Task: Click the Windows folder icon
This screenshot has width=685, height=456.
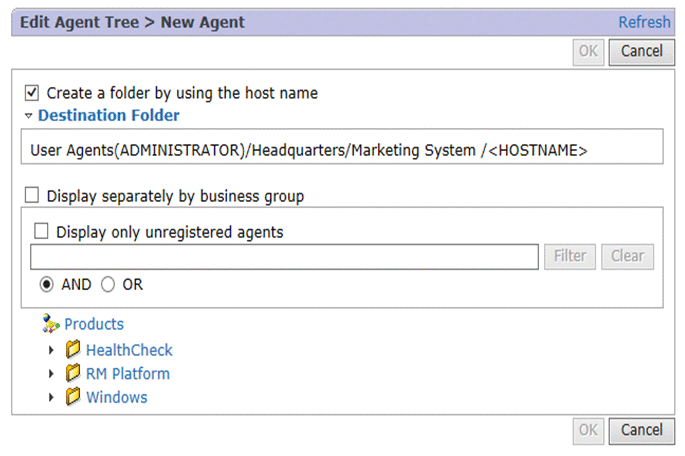Action: click(x=72, y=397)
